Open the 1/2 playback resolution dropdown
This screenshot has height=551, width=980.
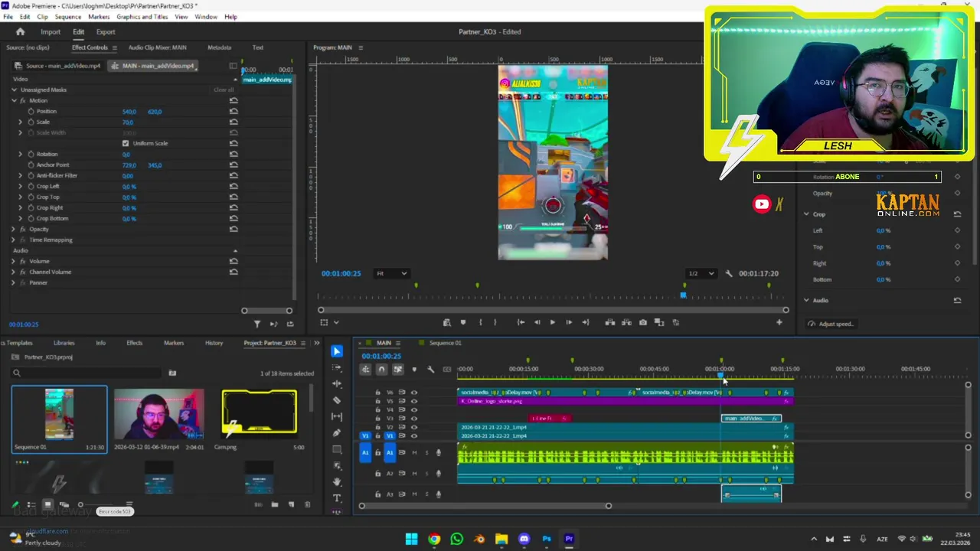701,273
